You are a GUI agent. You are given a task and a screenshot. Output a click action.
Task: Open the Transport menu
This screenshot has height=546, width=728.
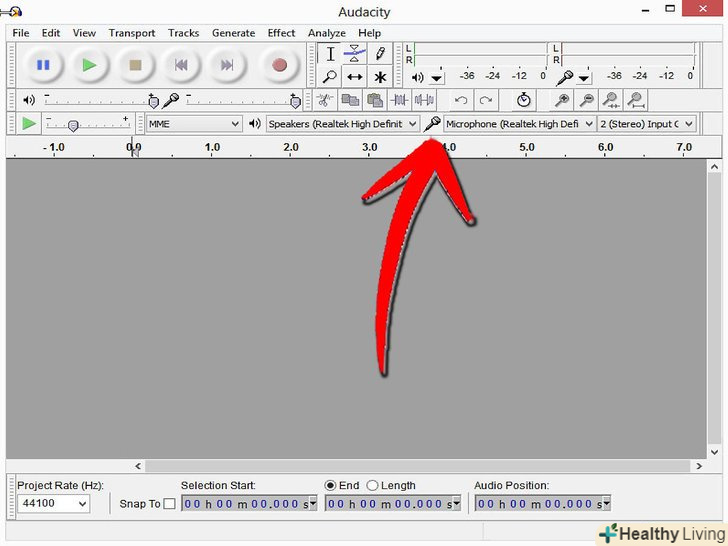click(x=132, y=33)
